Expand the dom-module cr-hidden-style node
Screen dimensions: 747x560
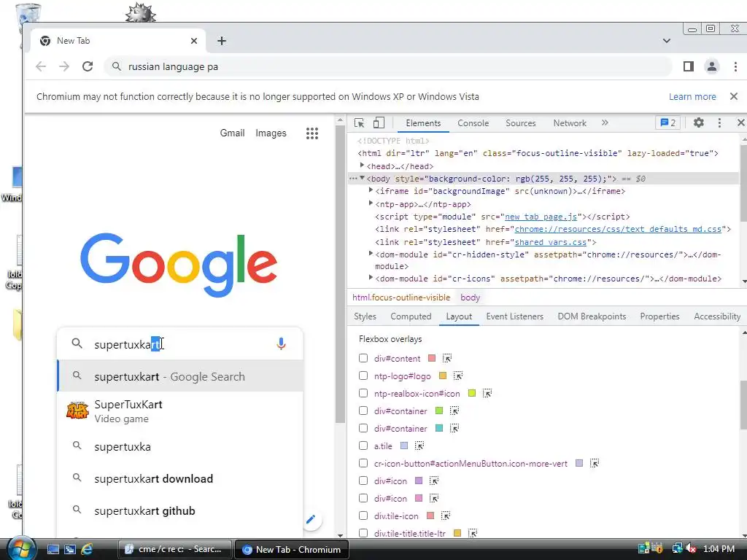(x=371, y=254)
